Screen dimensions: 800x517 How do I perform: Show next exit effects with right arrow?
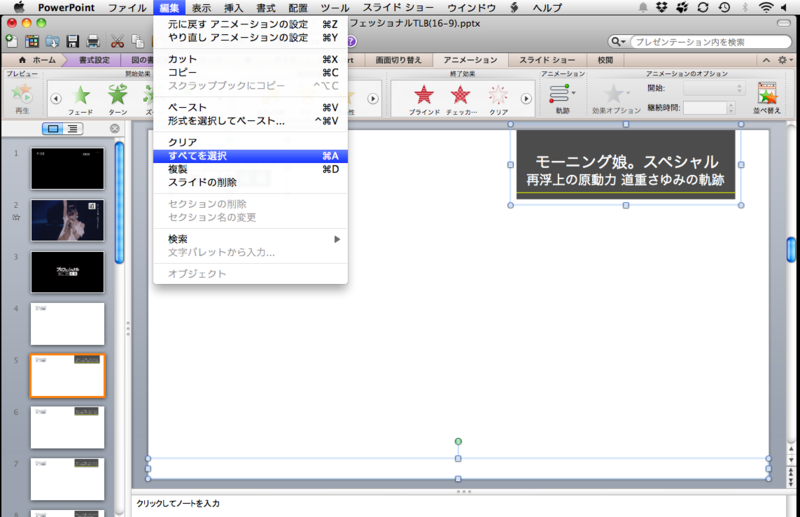[x=526, y=99]
